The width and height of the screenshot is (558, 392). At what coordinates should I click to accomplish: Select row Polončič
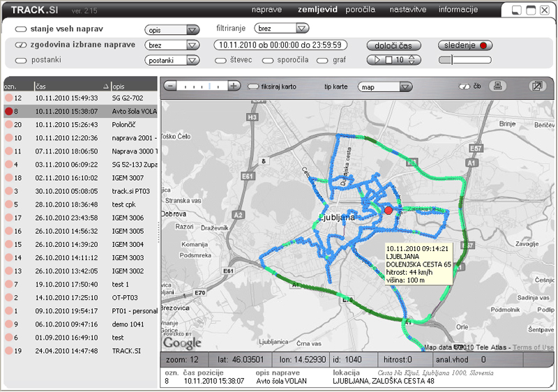click(x=80, y=124)
